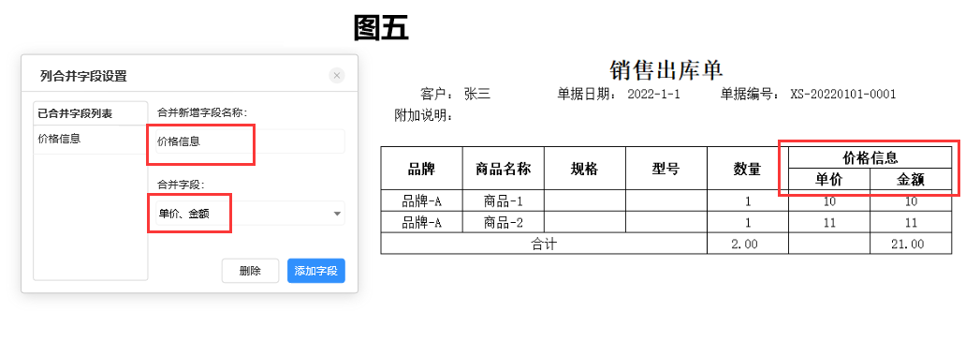The image size is (980, 341).
Task: Click the 合并字段 label
Action: point(182,185)
